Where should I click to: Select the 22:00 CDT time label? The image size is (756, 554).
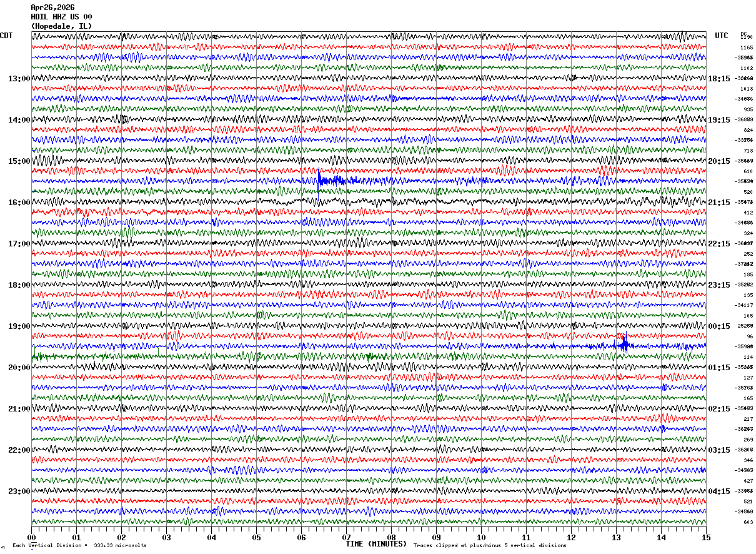[x=19, y=450]
